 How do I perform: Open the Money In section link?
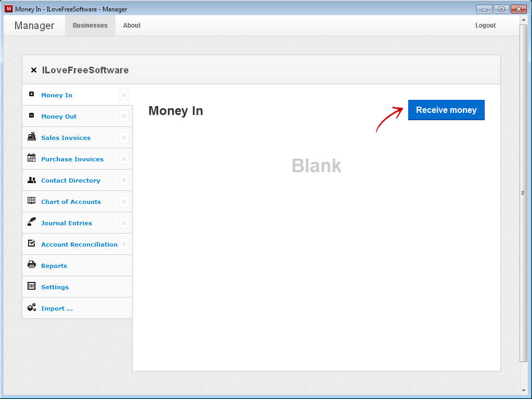[x=57, y=95]
